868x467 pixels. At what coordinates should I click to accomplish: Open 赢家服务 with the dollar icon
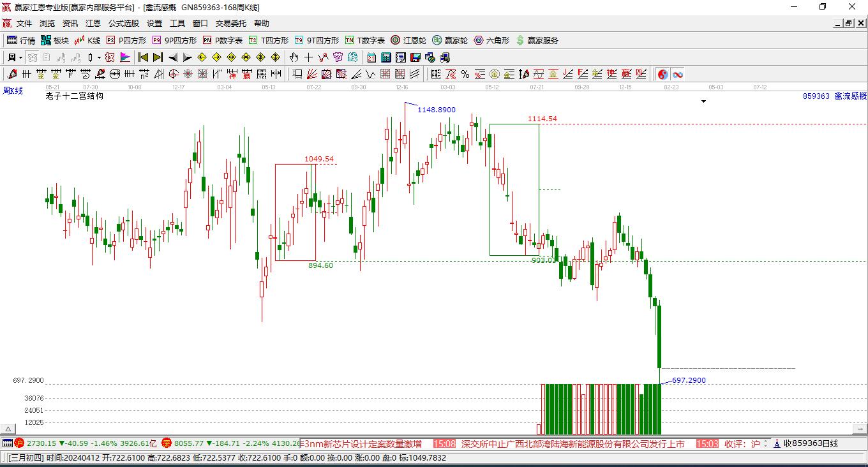(537, 40)
